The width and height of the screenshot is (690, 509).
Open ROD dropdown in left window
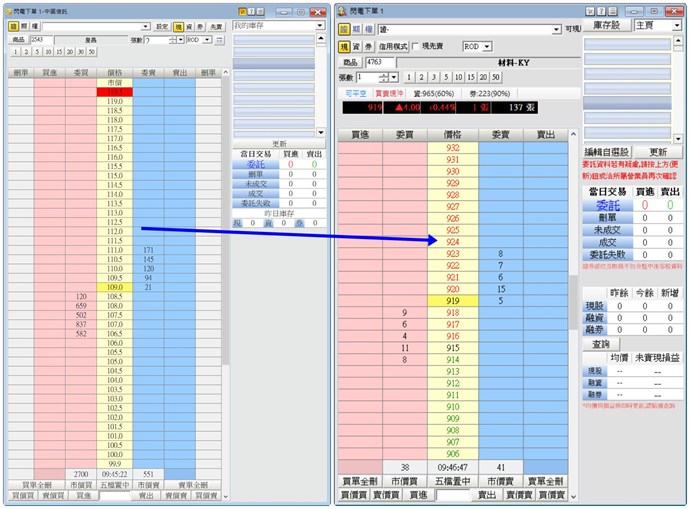208,40
